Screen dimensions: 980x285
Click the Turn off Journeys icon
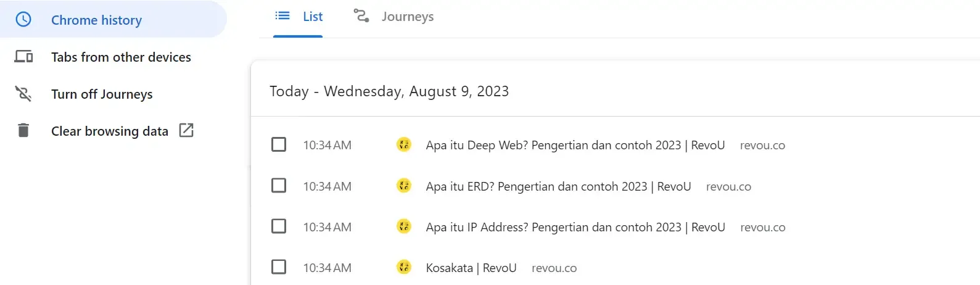(23, 94)
